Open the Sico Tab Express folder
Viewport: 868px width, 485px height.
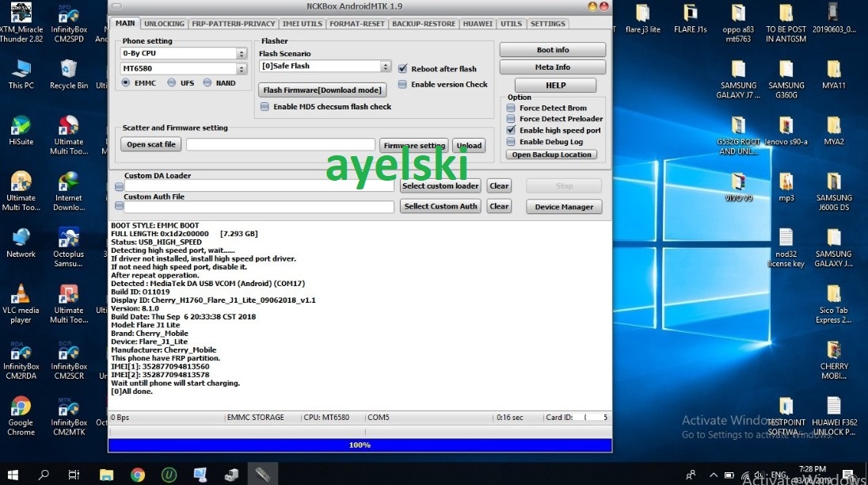[834, 304]
